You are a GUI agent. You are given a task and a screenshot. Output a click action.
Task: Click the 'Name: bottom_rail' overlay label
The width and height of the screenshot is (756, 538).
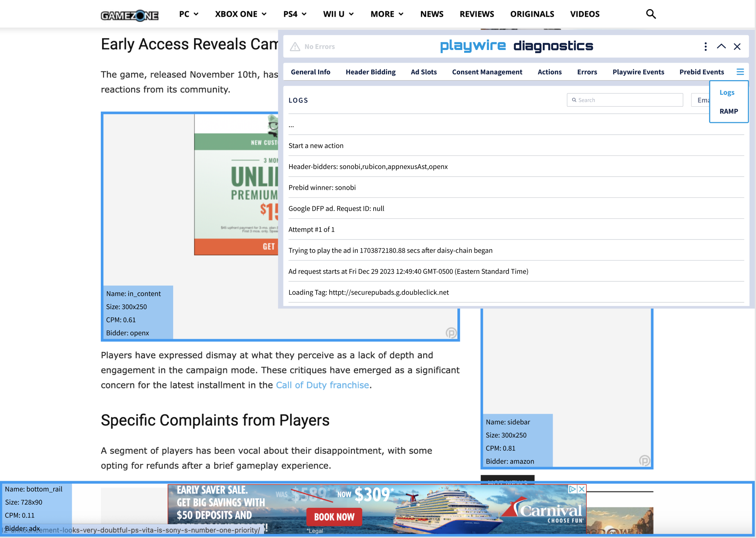pos(34,489)
